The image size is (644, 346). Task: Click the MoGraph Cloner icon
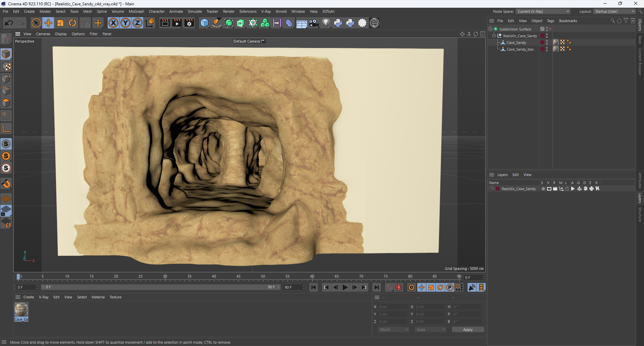(x=265, y=23)
